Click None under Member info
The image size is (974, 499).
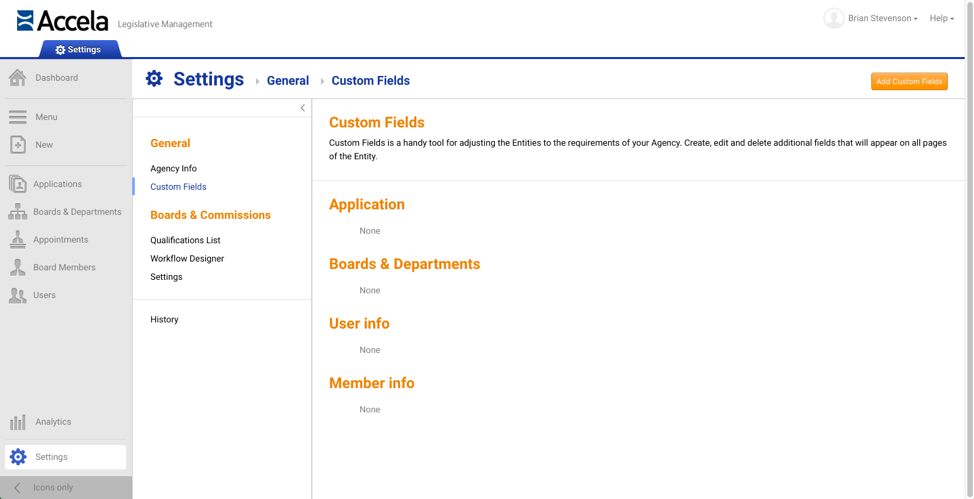point(370,410)
